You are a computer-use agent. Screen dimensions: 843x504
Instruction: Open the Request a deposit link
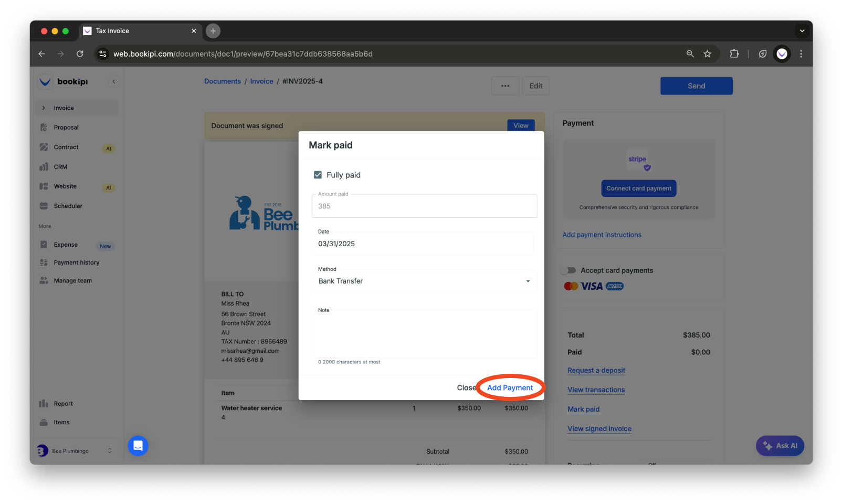596,370
